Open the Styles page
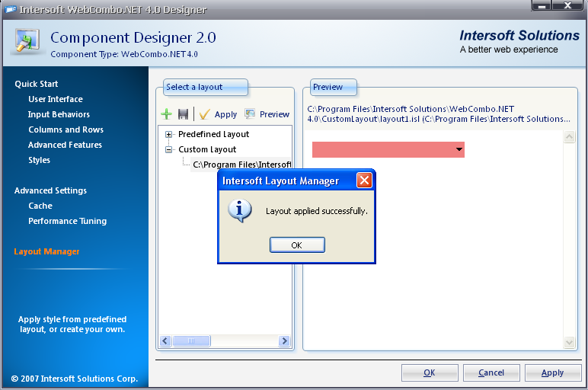Screen dimensions: 588x390 pos(39,160)
